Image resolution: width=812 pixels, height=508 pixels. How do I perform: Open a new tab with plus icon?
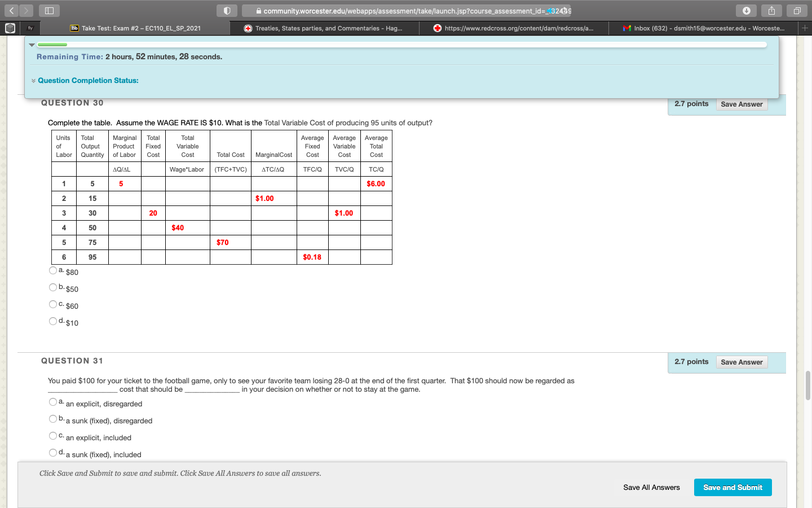[805, 28]
